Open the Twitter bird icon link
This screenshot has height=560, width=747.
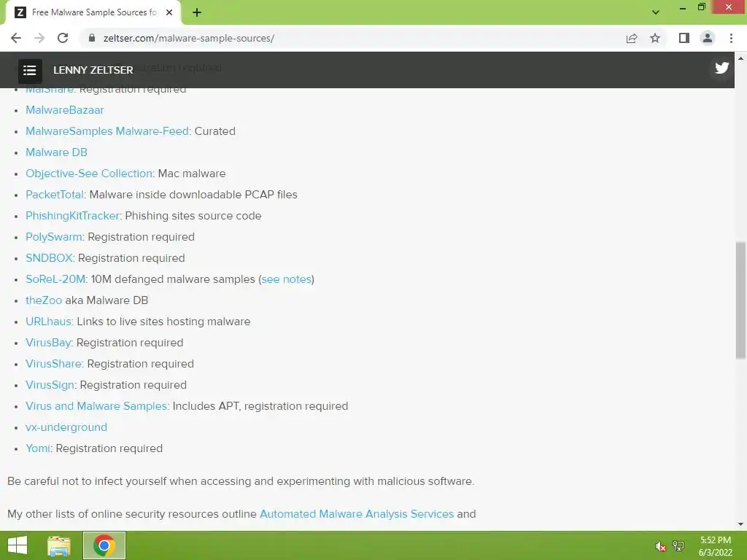click(x=721, y=68)
